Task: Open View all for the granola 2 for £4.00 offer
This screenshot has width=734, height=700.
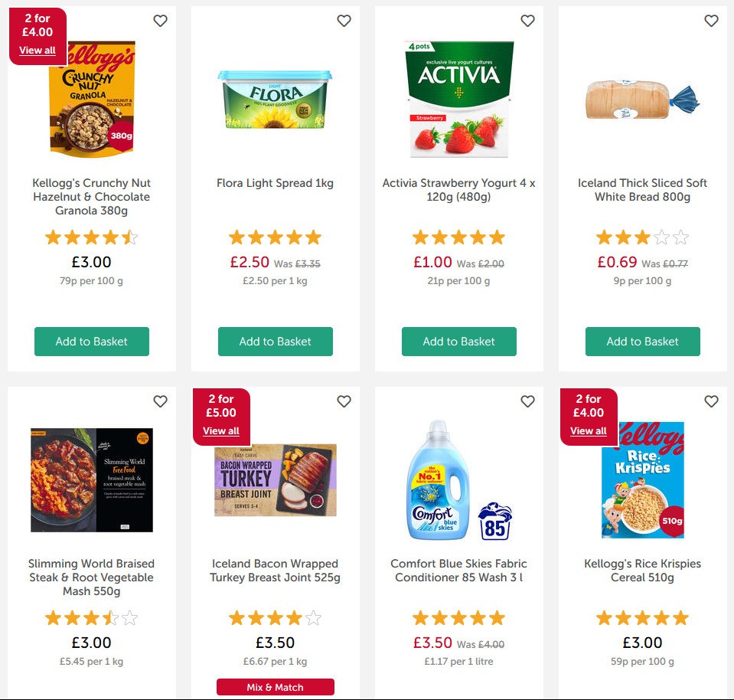Action: (x=37, y=50)
